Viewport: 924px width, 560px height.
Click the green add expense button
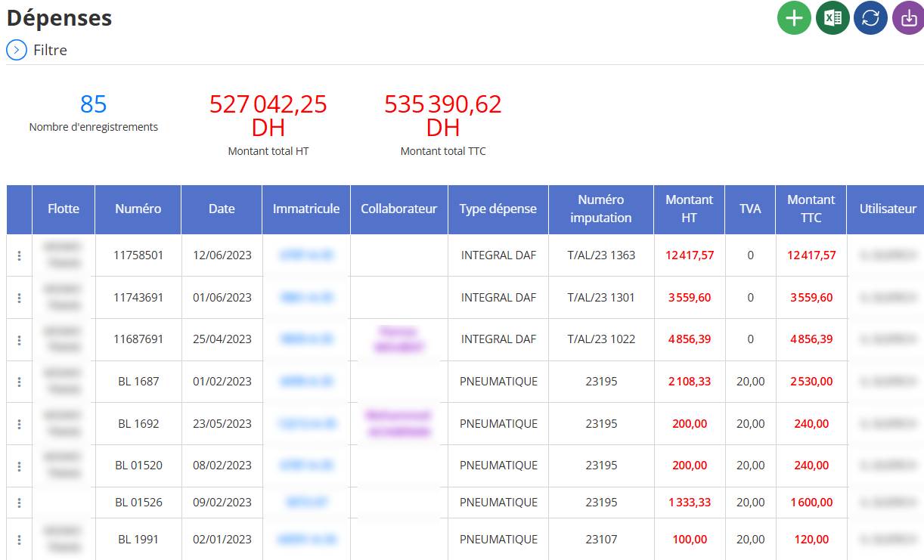(794, 17)
